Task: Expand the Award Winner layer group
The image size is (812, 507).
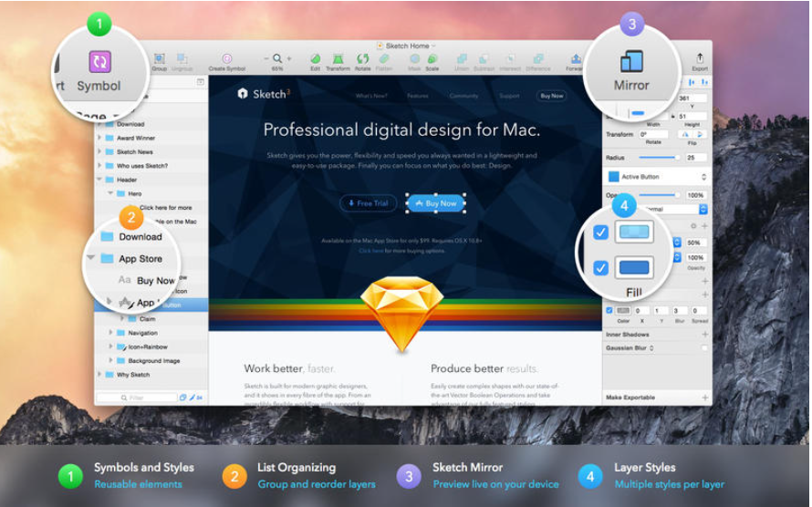Action: coord(99,138)
